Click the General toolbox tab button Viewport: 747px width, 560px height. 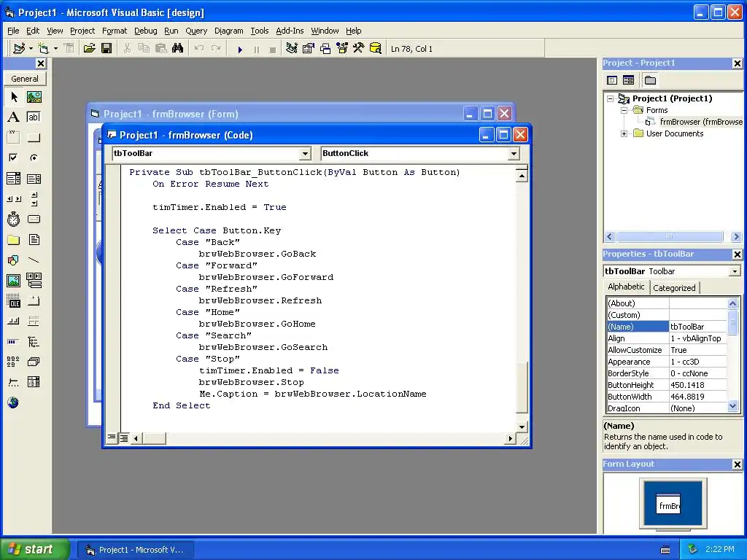[25, 79]
